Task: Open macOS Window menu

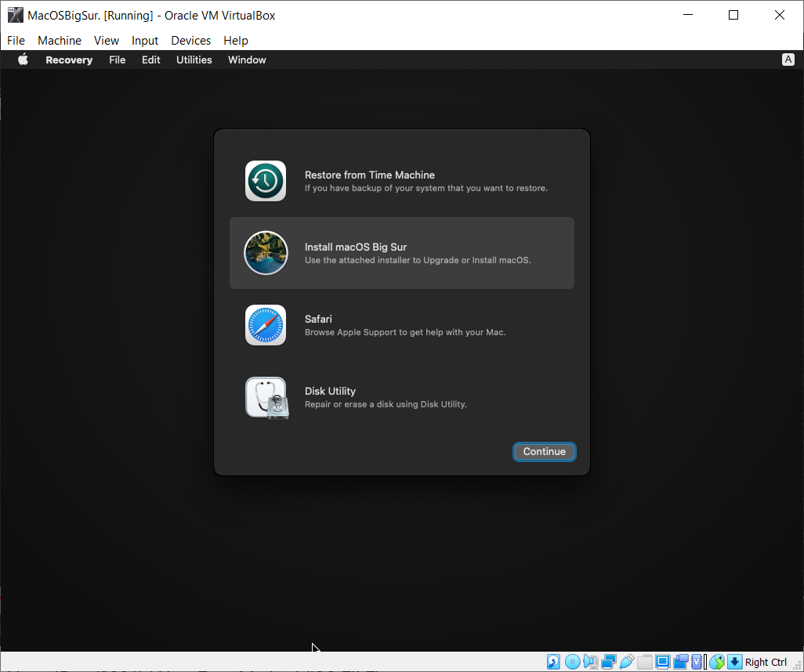Action: pos(247,60)
